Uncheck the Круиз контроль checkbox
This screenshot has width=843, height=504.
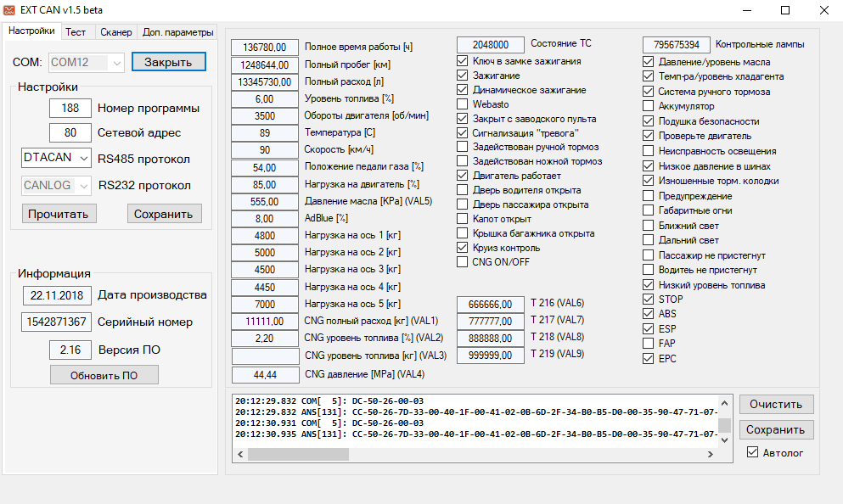463,248
